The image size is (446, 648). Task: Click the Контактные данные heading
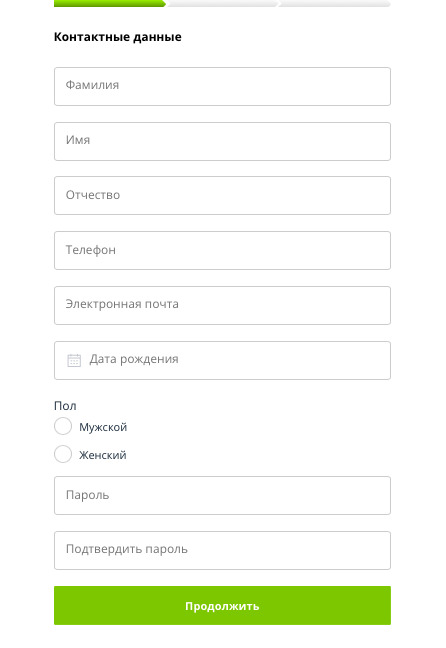118,37
